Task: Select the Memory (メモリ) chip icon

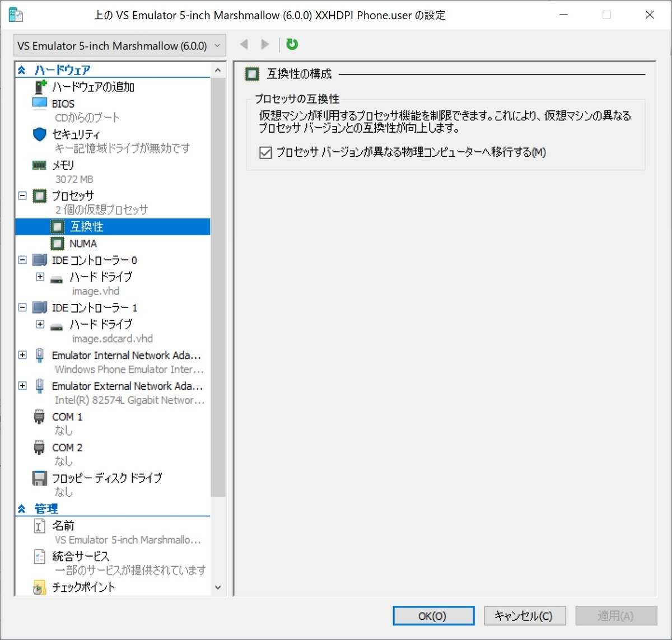Action: (40, 165)
